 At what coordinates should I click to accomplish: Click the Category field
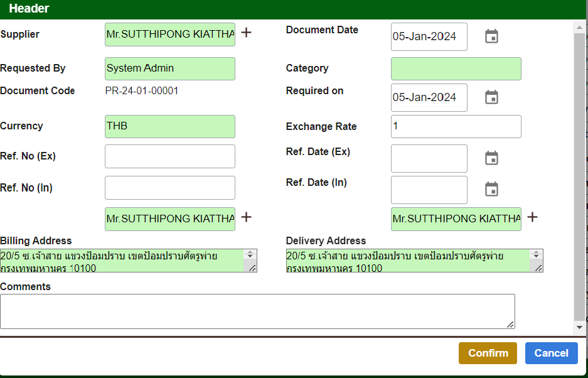(x=456, y=69)
